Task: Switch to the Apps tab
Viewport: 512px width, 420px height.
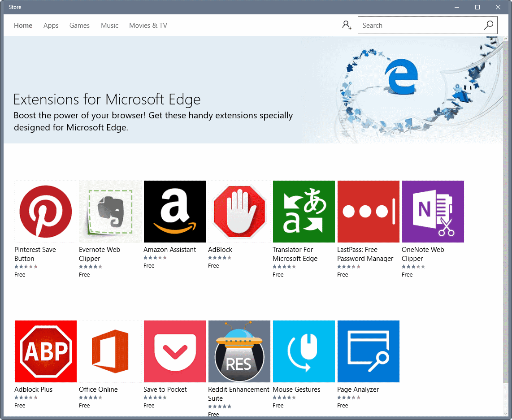Action: pos(51,26)
